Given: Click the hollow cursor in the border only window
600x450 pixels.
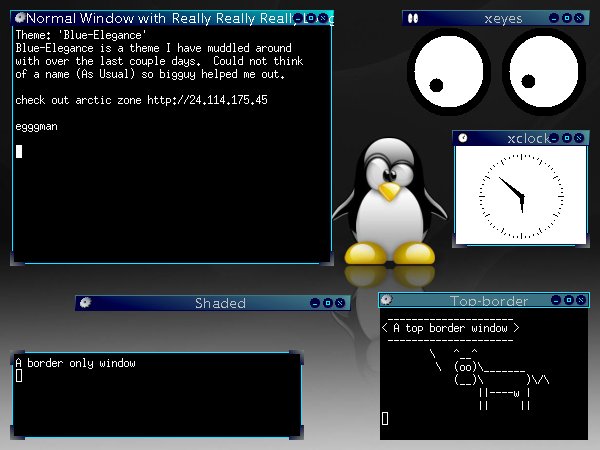Looking at the screenshot, I should [x=19, y=376].
